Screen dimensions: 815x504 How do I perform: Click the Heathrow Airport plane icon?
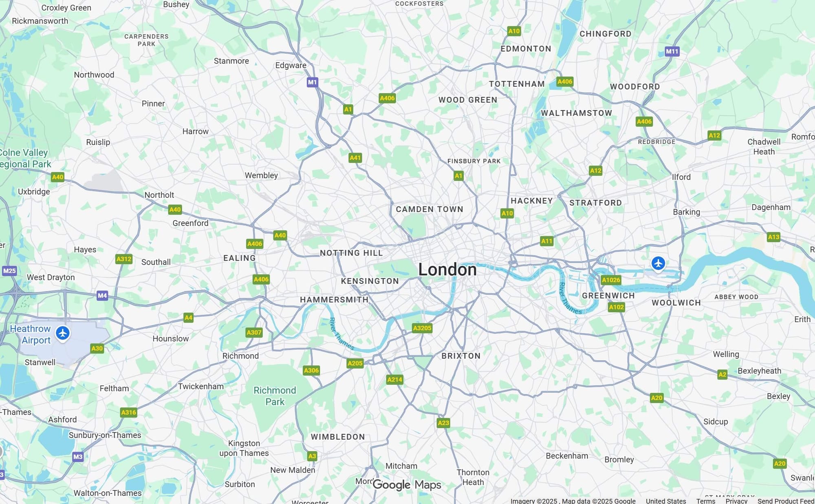click(x=63, y=333)
